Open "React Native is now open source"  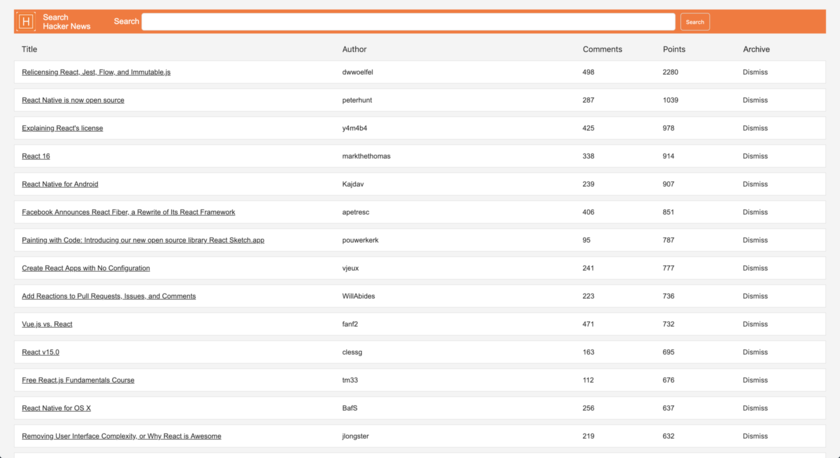click(73, 101)
